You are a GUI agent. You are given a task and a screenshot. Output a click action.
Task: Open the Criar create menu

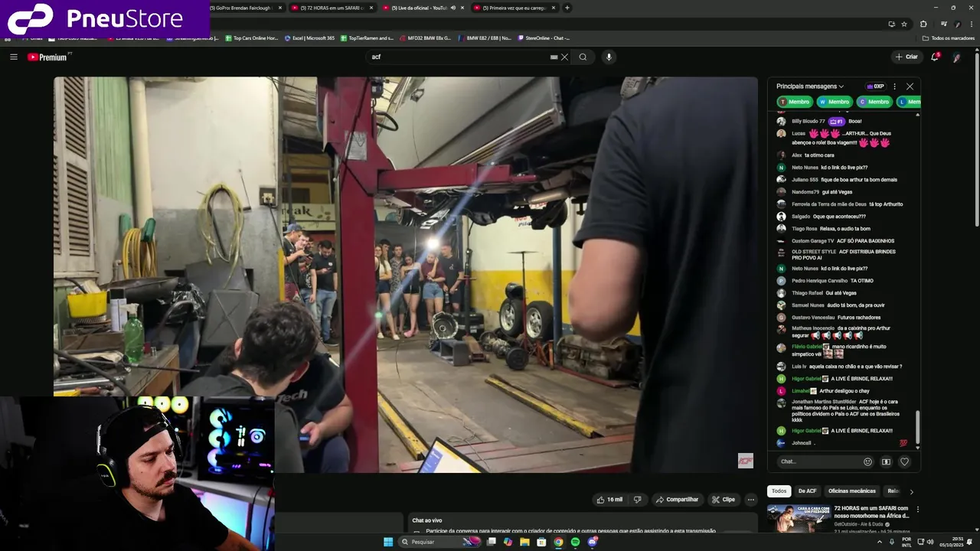tap(906, 57)
